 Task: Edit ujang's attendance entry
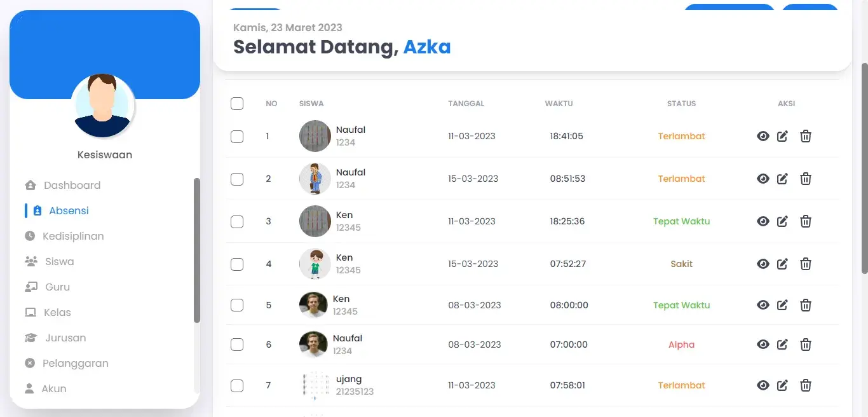[782, 385]
